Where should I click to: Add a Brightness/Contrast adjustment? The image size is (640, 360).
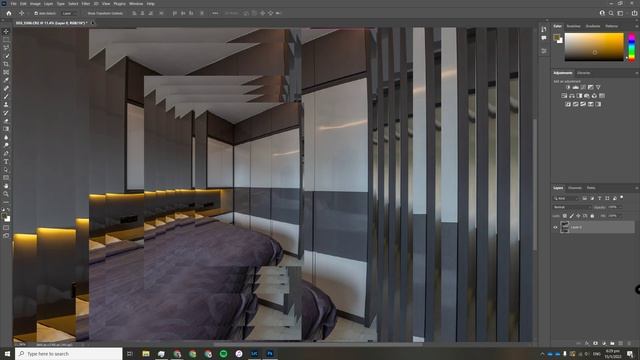point(568,87)
